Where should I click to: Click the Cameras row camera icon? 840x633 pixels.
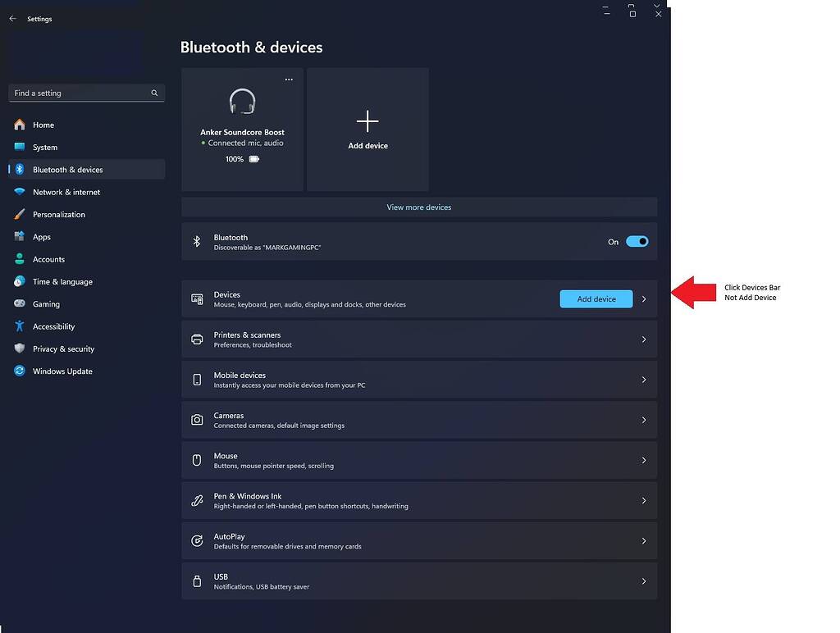point(197,420)
